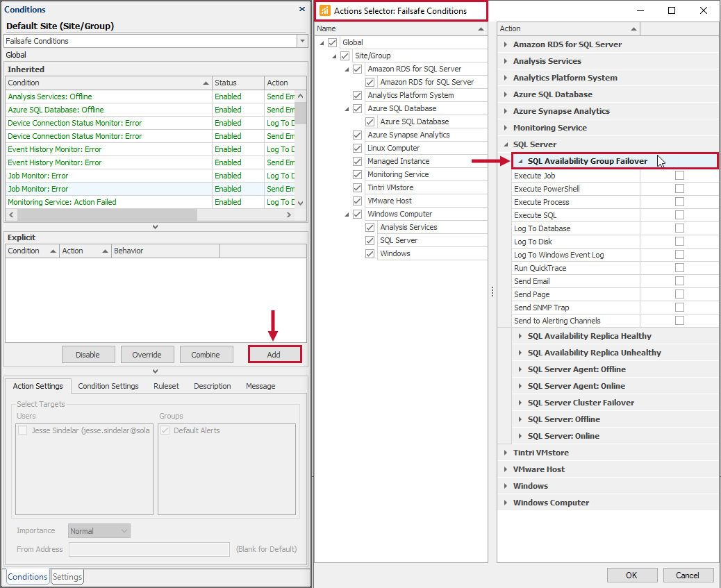Collapse the Explicit section via its chevron arrow
Viewport: 721px width, 588px height.
point(155,371)
